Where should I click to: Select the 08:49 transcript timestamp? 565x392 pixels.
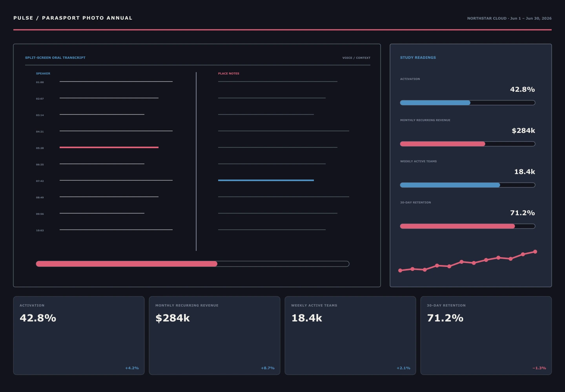[40, 198]
